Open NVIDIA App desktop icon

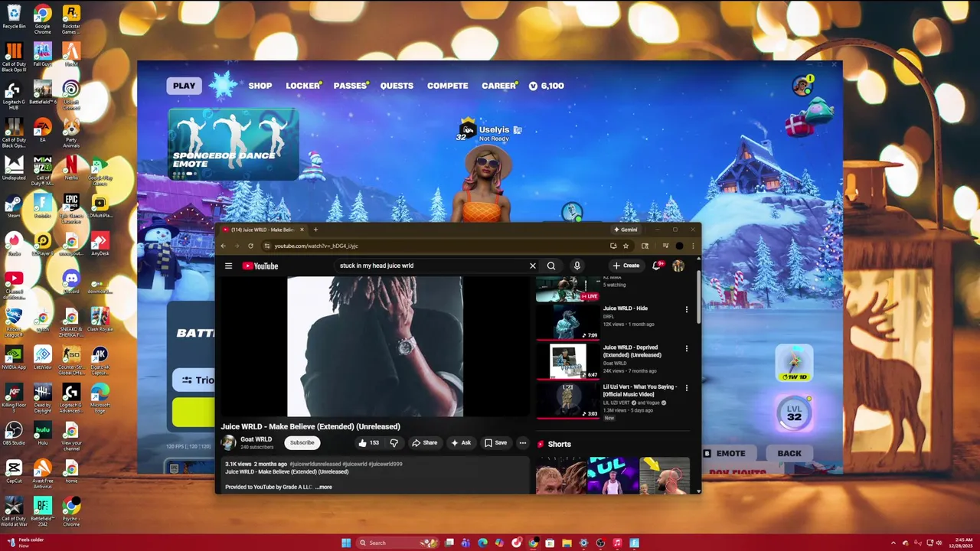click(14, 357)
